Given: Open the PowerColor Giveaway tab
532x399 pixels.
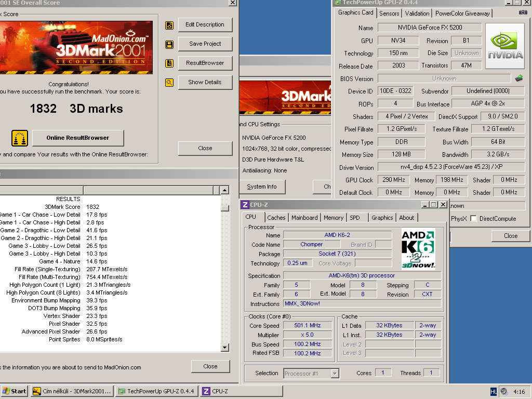Looking at the screenshot, I should pyautogui.click(x=462, y=14).
